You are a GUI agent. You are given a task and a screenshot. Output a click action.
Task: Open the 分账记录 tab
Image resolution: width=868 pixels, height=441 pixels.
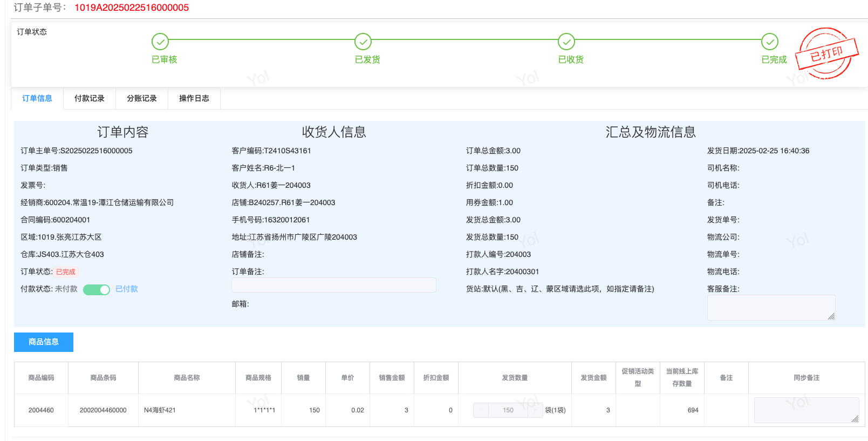pyautogui.click(x=142, y=98)
